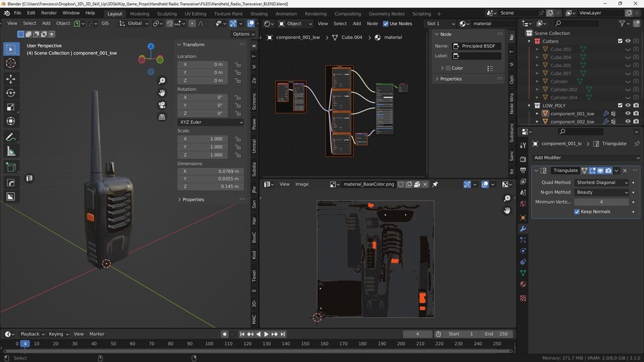This screenshot has height=362, width=644.
Task: Hide Cube.002 in the outliner
Action: click(x=627, y=49)
